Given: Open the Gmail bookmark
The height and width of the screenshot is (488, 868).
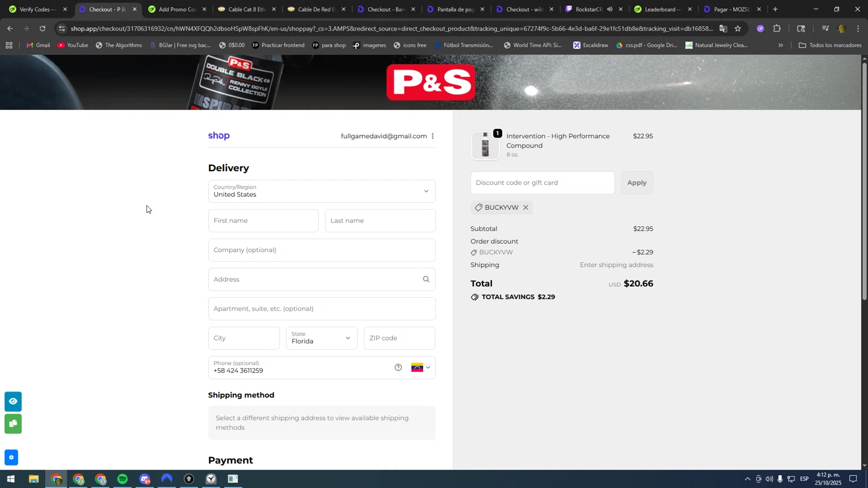Looking at the screenshot, I should click(x=38, y=45).
